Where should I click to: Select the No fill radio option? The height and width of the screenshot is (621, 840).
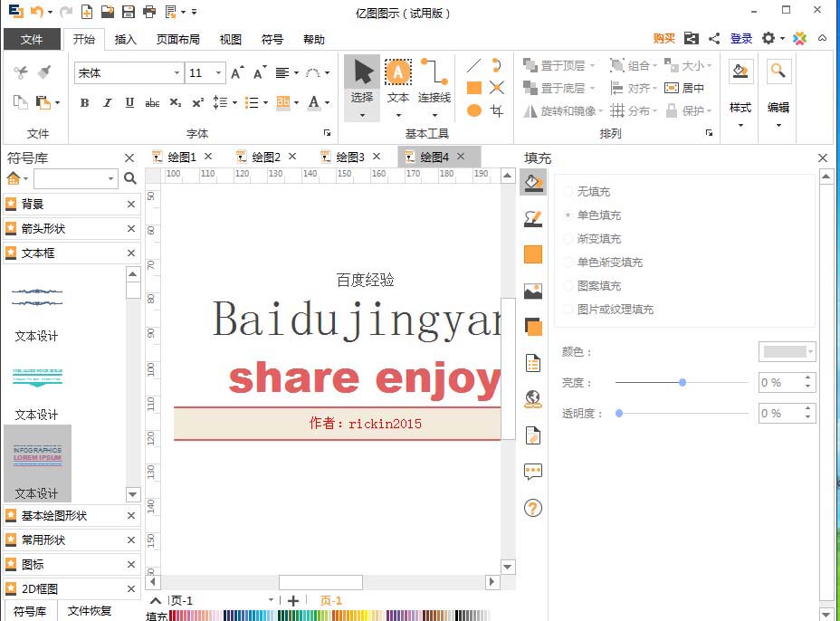click(587, 191)
